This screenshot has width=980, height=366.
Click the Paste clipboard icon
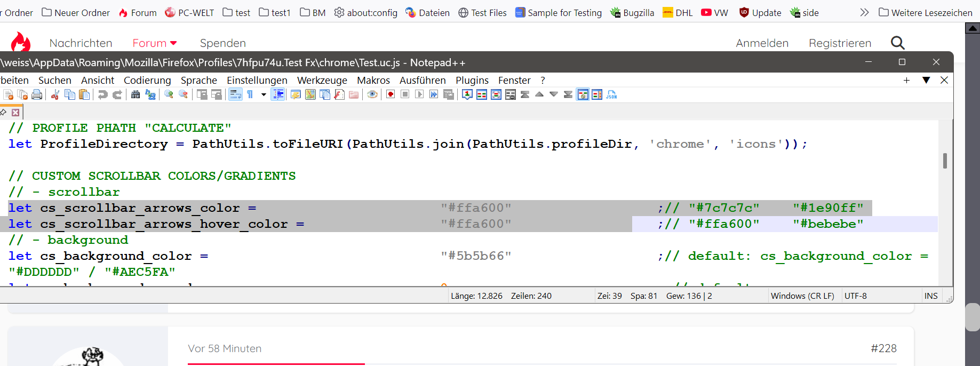pos(84,94)
